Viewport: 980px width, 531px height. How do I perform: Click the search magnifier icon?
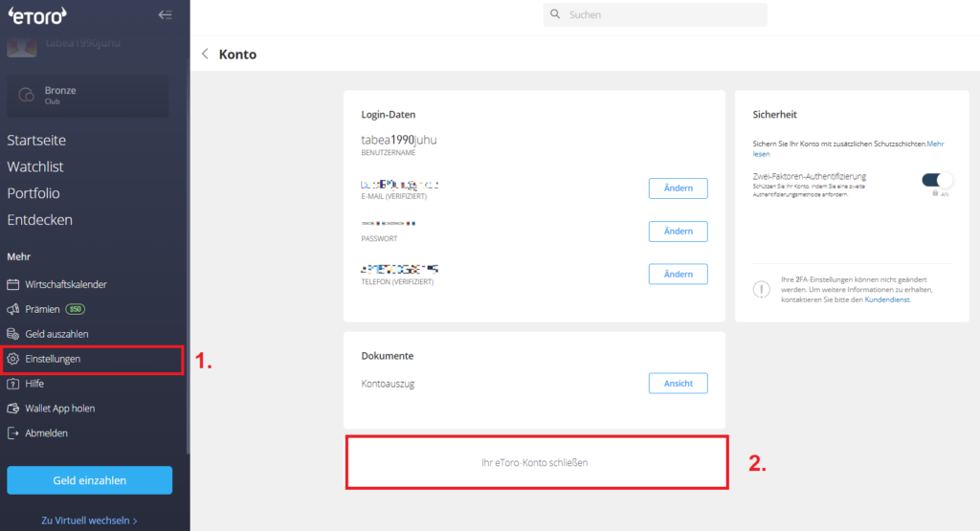[555, 13]
